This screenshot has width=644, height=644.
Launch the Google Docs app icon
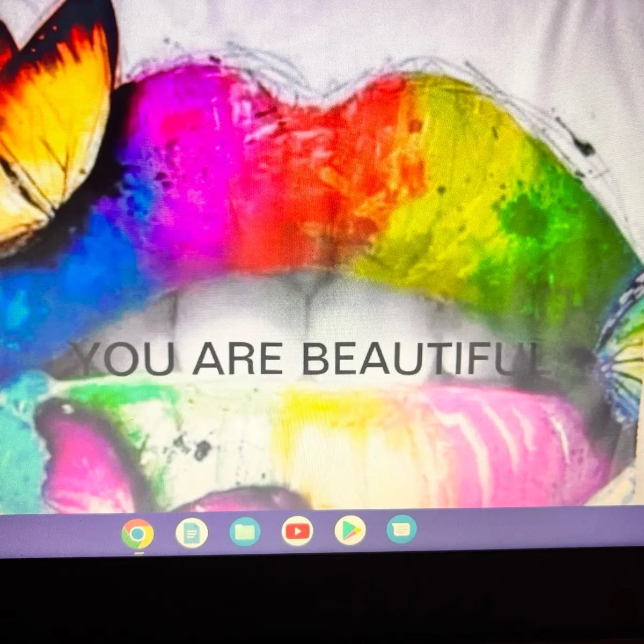coord(192,533)
